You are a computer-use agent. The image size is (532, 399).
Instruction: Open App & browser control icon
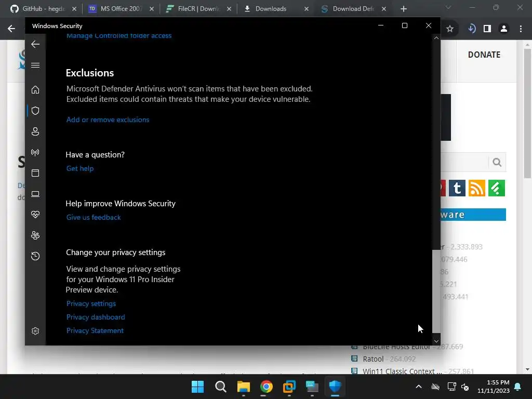35,173
